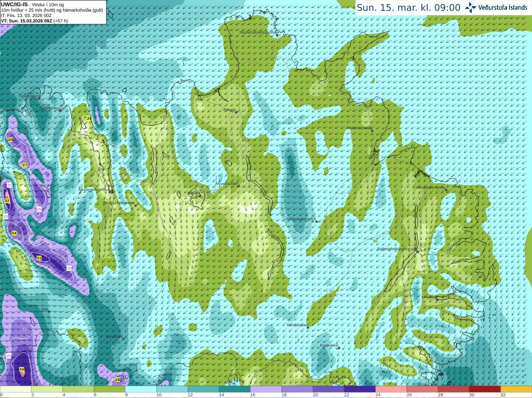The height and width of the screenshot is (398, 532).
Task: Pick the 16–18 m/s lavender swatch
Action: (266, 389)
